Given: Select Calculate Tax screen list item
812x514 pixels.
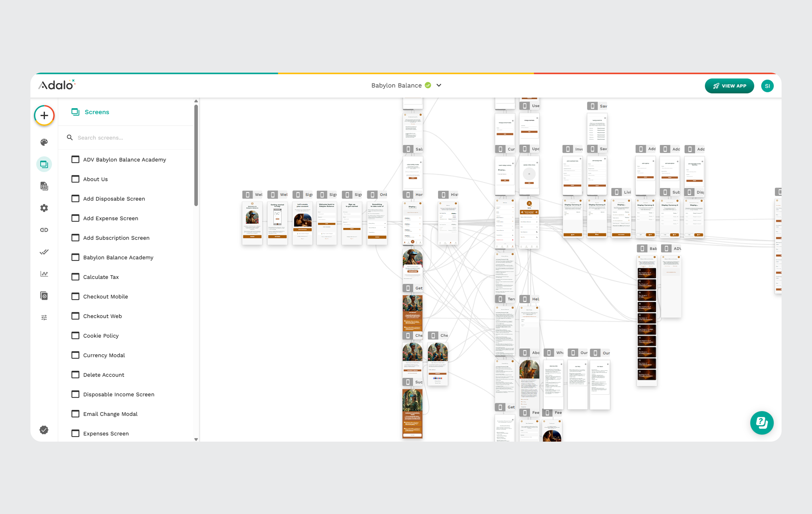Looking at the screenshot, I should coord(101,277).
